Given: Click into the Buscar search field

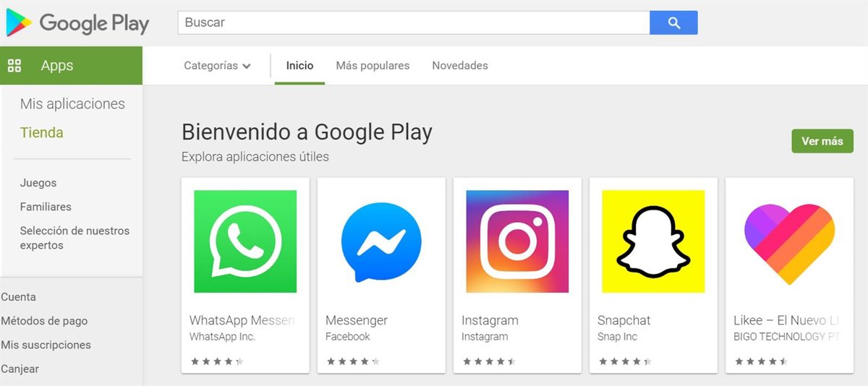Looking at the screenshot, I should 414,22.
